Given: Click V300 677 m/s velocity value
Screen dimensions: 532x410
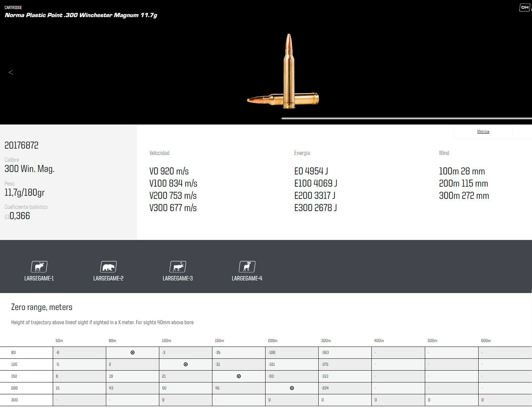Looking at the screenshot, I should pyautogui.click(x=173, y=208).
